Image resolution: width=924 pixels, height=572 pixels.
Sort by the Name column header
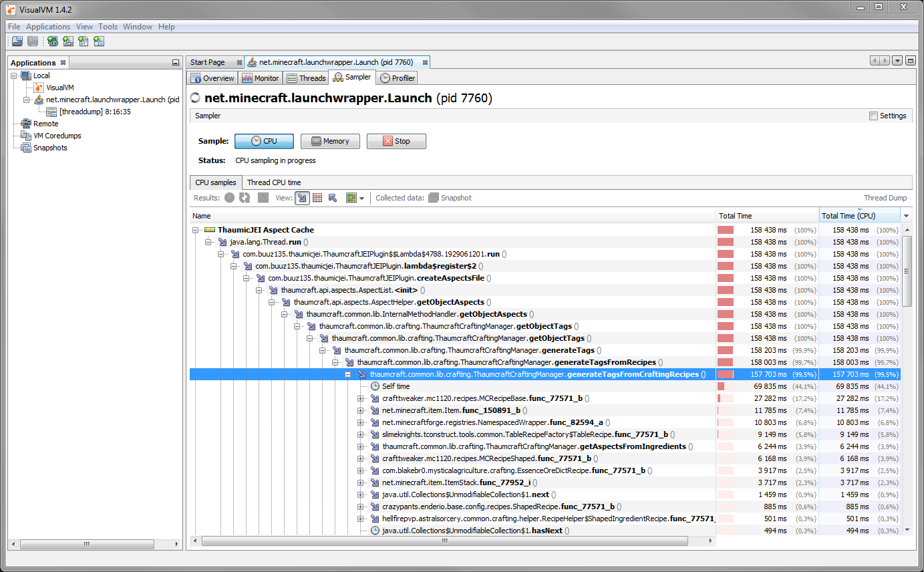[452, 216]
